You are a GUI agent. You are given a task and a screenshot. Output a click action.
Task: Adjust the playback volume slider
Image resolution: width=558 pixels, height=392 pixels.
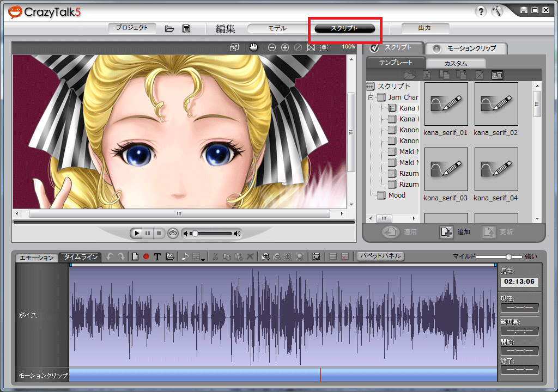pyautogui.click(x=211, y=234)
